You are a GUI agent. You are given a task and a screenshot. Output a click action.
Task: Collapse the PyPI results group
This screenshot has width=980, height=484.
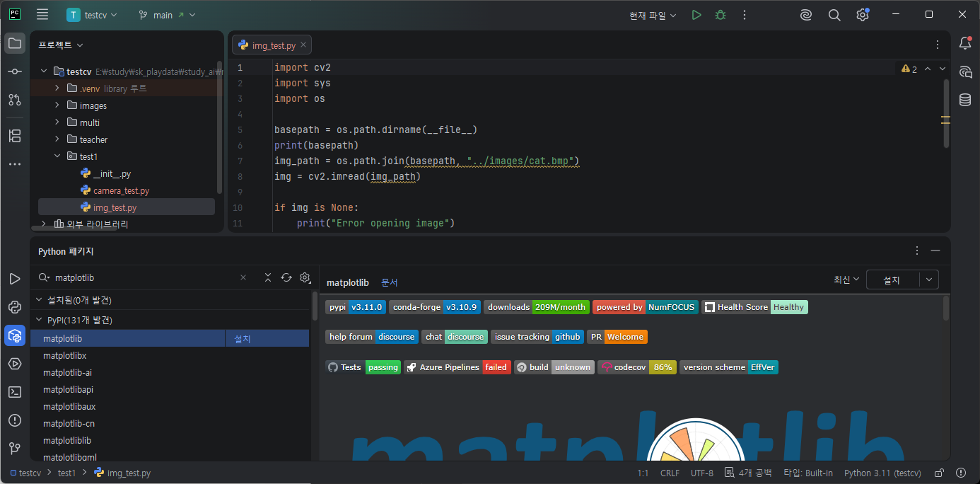coord(39,320)
